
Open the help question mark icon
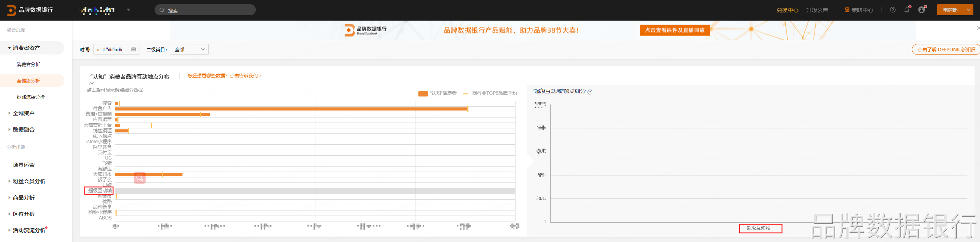(893, 10)
